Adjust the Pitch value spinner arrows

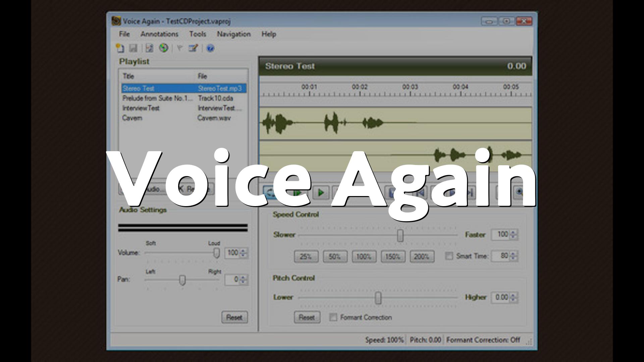click(513, 298)
